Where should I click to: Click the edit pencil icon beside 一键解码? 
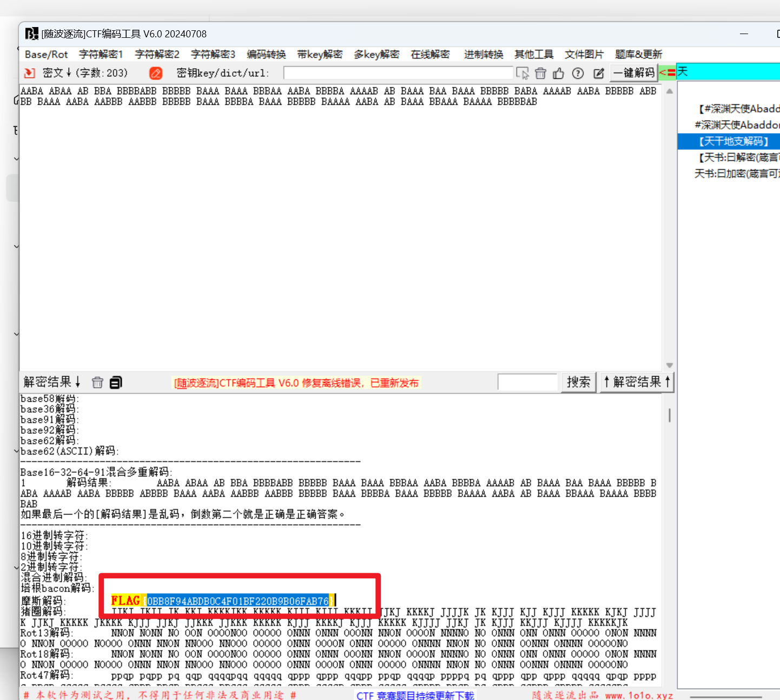click(x=598, y=73)
